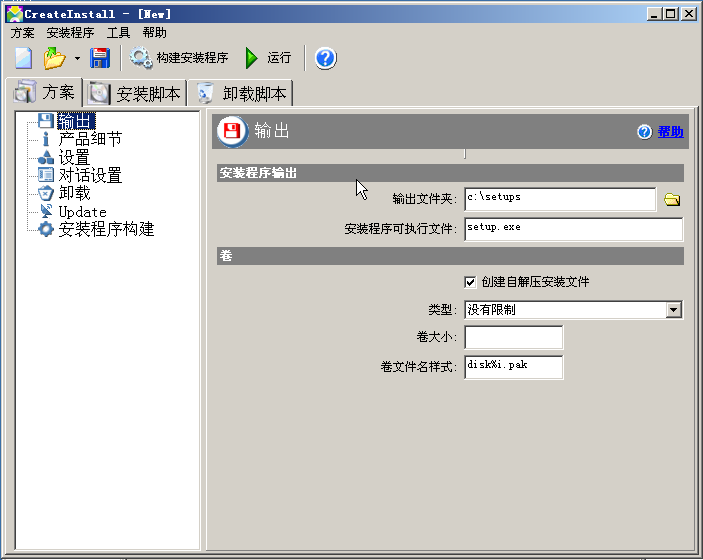Screen dimensions: 703x560
Task: Click the 类型 dropdown arrow button
Action: tap(673, 310)
